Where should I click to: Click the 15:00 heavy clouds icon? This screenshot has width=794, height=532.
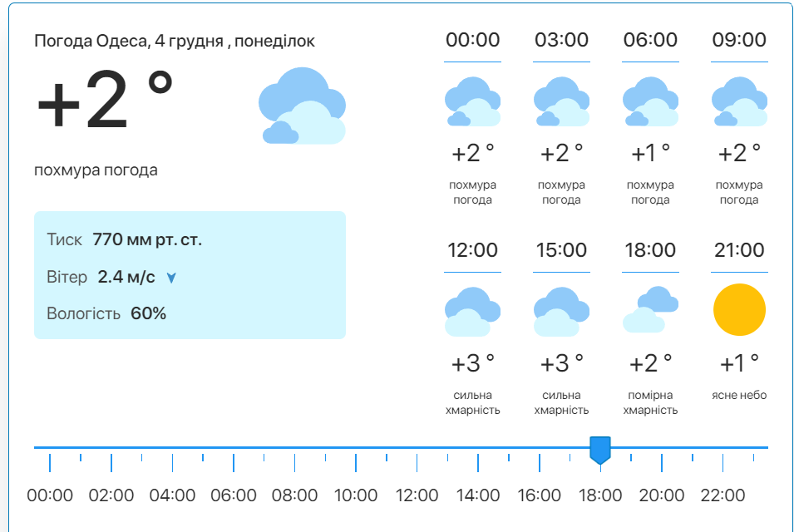561,312
